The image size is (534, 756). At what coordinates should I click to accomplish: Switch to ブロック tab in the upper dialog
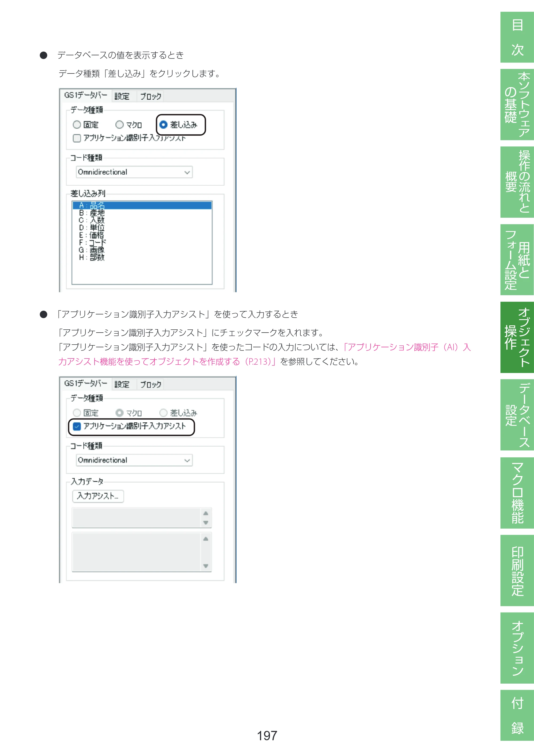pos(151,96)
